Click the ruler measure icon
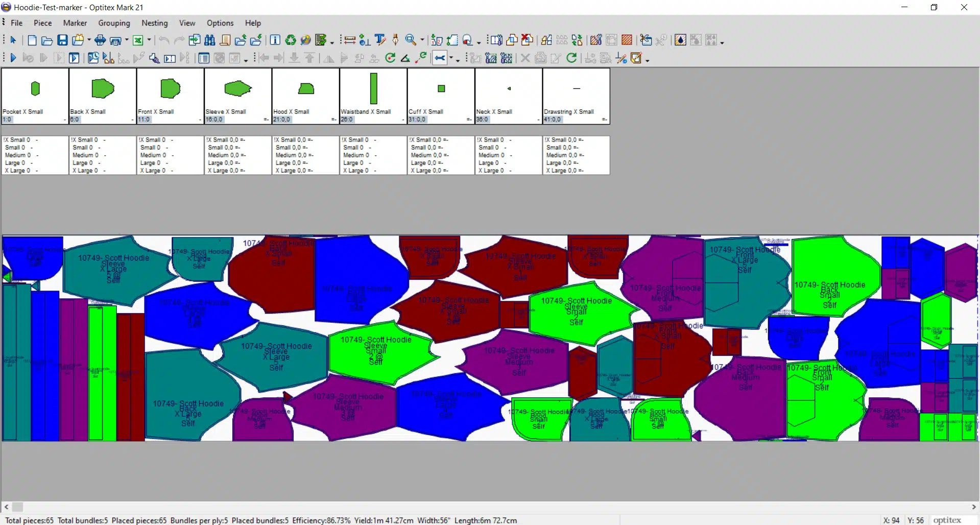 tap(350, 40)
